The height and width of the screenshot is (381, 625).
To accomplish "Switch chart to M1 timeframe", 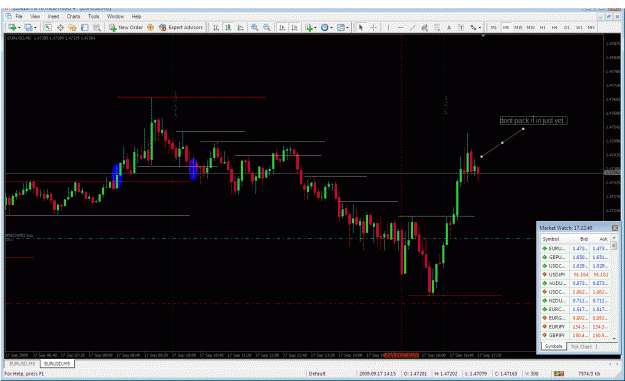I will point(493,27).
